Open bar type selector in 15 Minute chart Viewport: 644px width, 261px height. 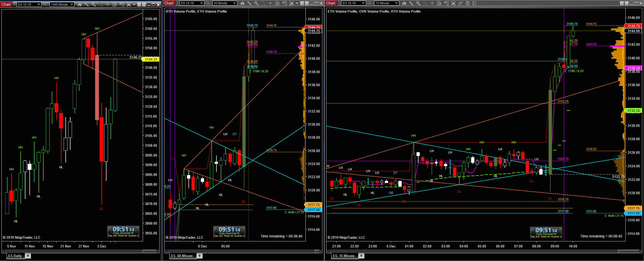pyautogui.click(x=404, y=3)
